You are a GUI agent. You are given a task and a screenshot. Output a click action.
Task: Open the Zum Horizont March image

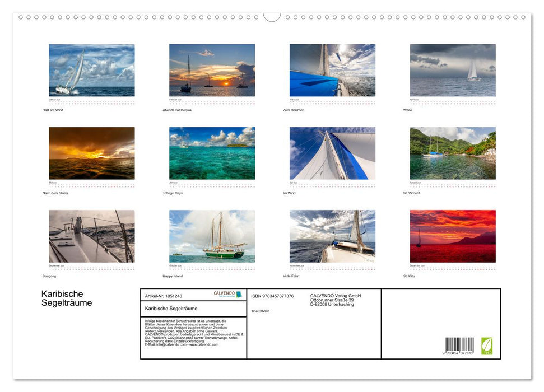pyautogui.click(x=333, y=69)
